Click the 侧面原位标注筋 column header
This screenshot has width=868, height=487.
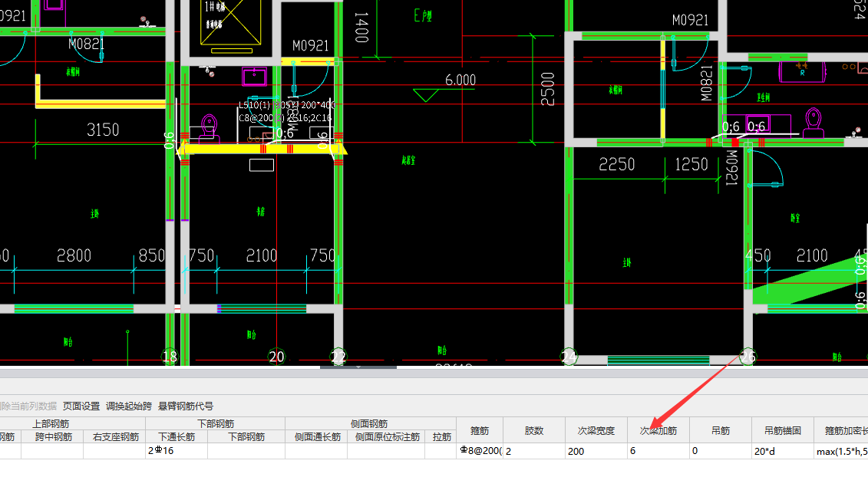pyautogui.click(x=387, y=436)
